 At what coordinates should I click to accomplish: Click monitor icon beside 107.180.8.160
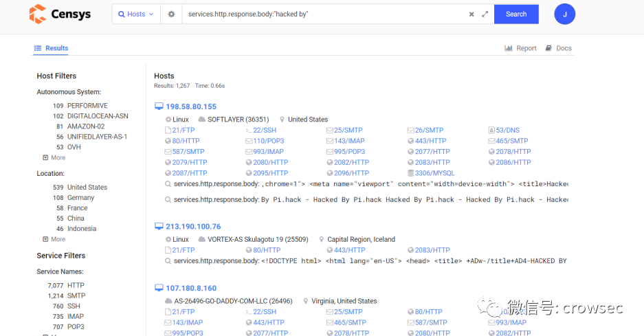(159, 288)
